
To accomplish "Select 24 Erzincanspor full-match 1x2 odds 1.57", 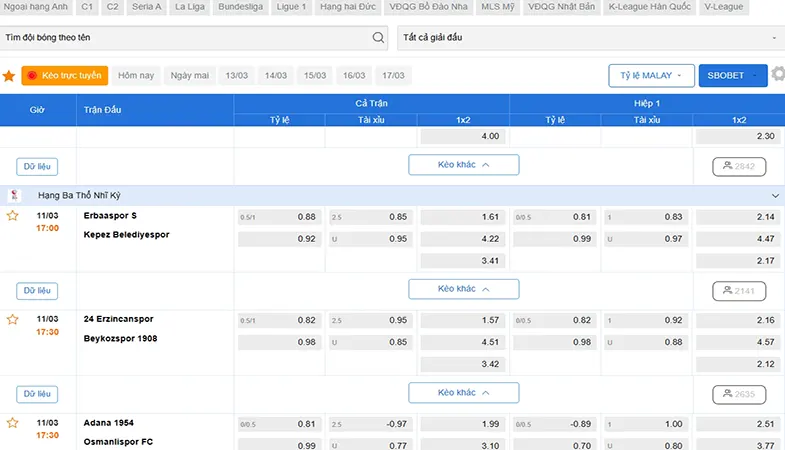I will click(463, 320).
